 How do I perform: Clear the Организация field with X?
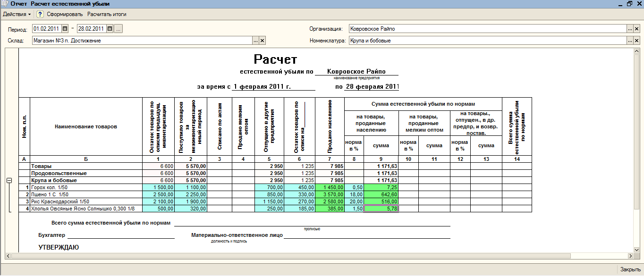pos(636,29)
